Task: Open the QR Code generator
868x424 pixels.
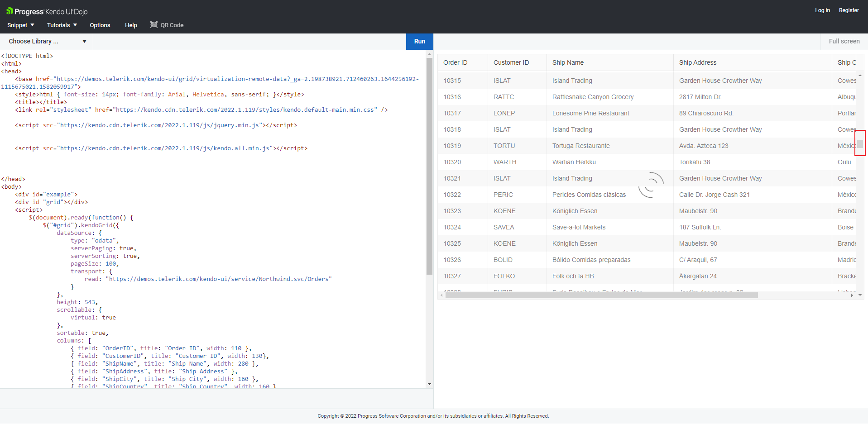Action: coord(167,25)
